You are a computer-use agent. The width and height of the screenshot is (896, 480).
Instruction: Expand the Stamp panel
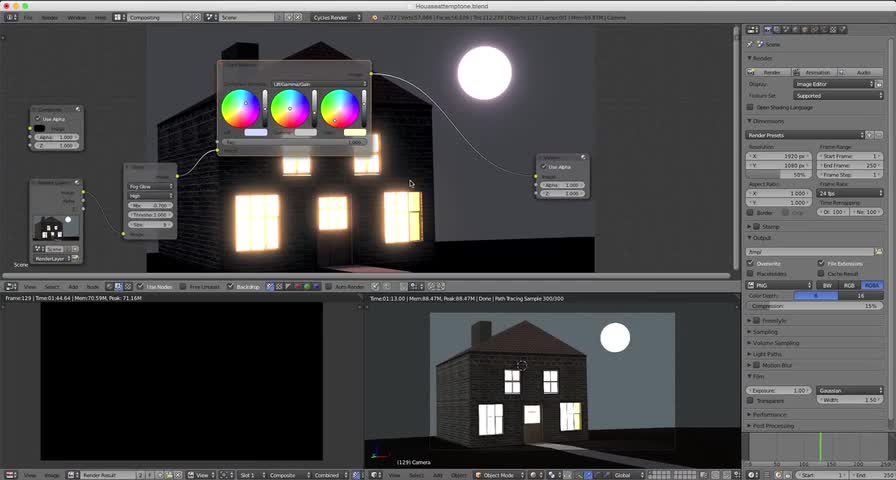(x=750, y=227)
